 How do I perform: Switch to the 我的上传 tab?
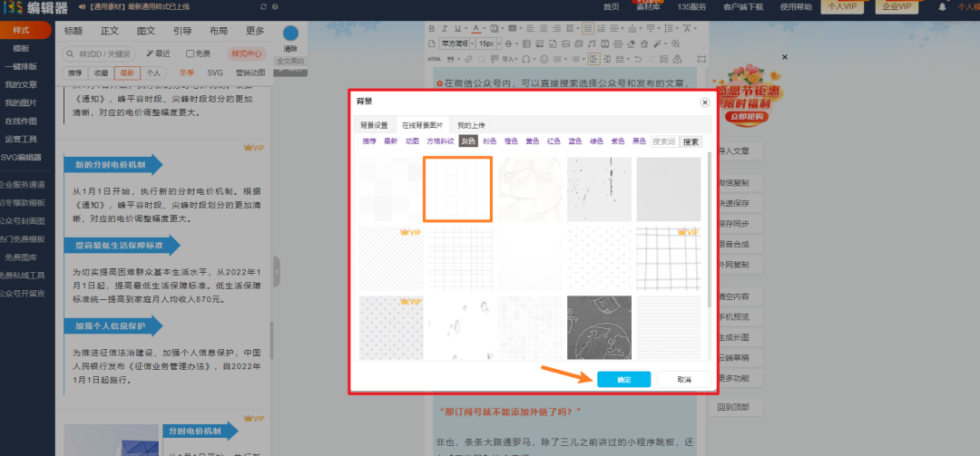click(x=471, y=125)
